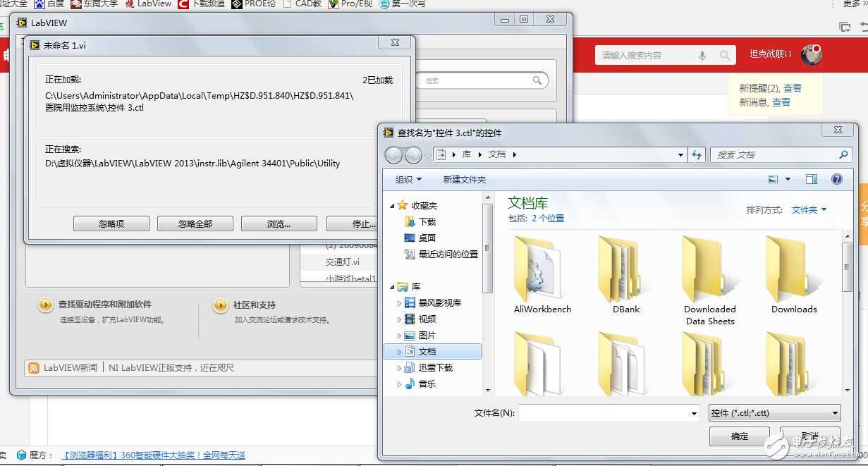Click the refresh icon beside the address bar
This screenshot has height=466, width=868.
[697, 154]
